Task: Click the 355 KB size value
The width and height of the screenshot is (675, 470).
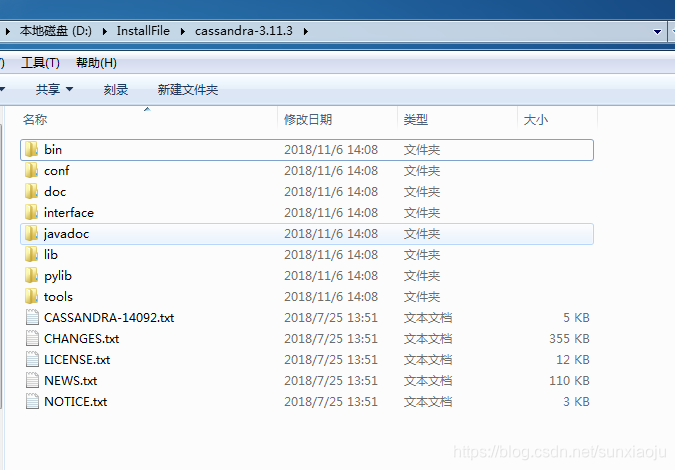Action: pyautogui.click(x=569, y=339)
